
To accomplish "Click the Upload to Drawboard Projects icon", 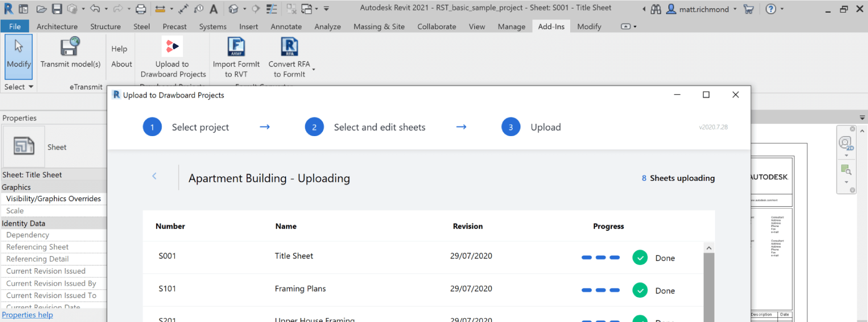I will click(x=172, y=46).
